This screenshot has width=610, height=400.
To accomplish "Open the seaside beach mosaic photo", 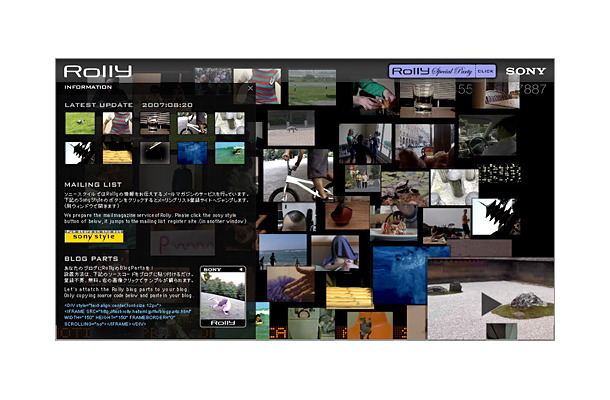I will tap(283, 252).
